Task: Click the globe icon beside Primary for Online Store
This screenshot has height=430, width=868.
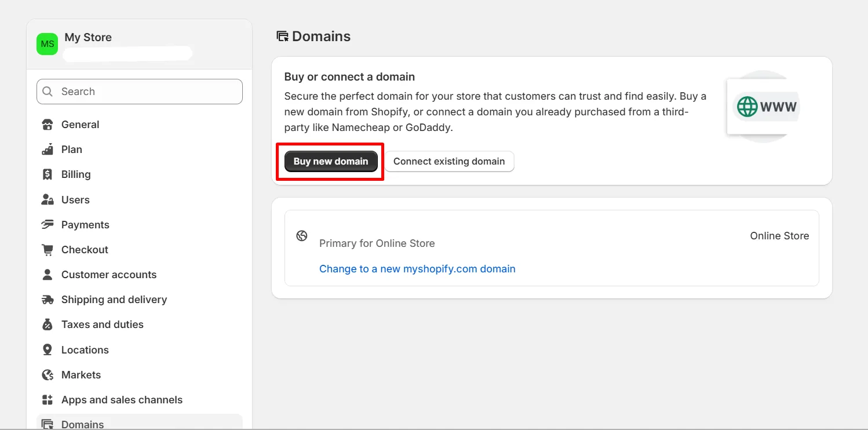Action: point(302,236)
